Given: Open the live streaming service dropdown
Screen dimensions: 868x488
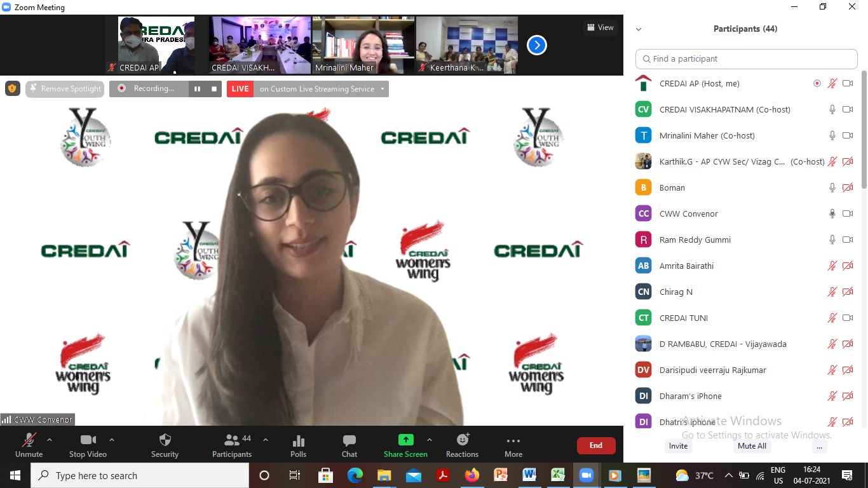Looking at the screenshot, I should pyautogui.click(x=383, y=89).
